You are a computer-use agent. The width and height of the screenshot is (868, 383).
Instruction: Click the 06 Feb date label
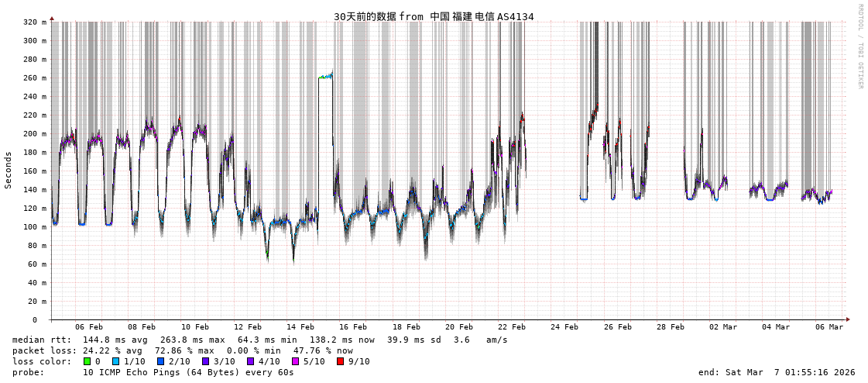click(89, 327)
